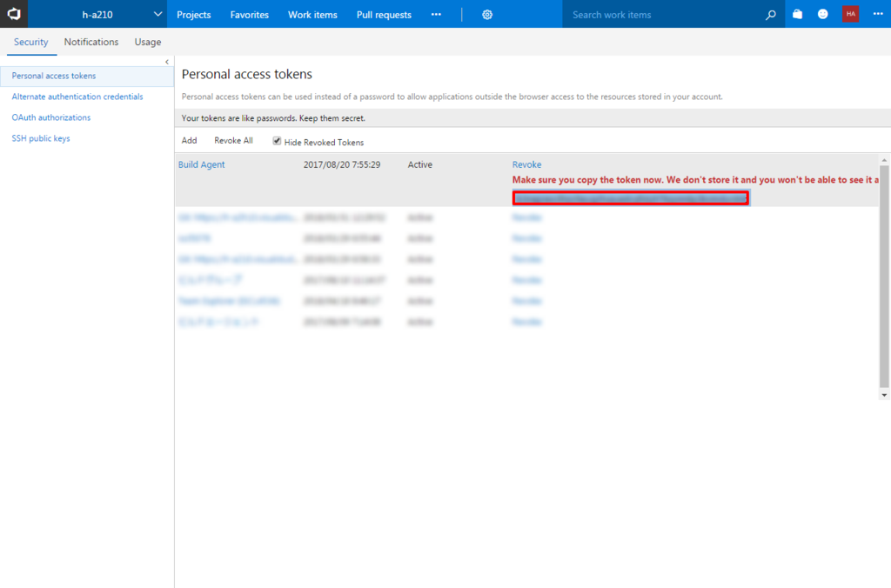The height and width of the screenshot is (588, 891).
Task: Open the Favorites menu
Action: (x=250, y=15)
